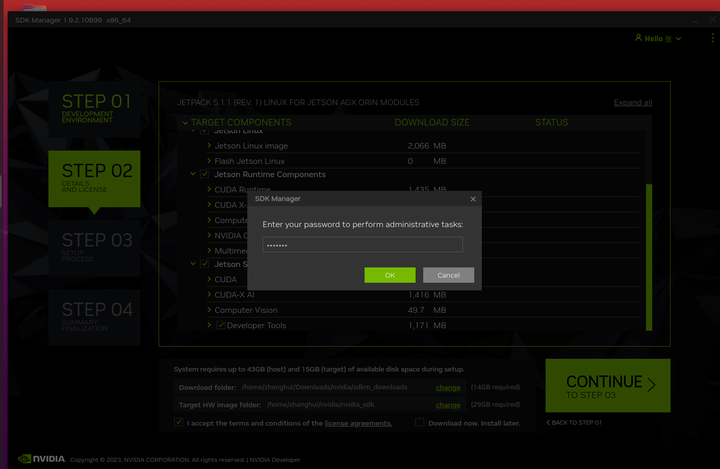
Task: Click CONTINUE TO STEP 03 button
Action: [608, 385]
